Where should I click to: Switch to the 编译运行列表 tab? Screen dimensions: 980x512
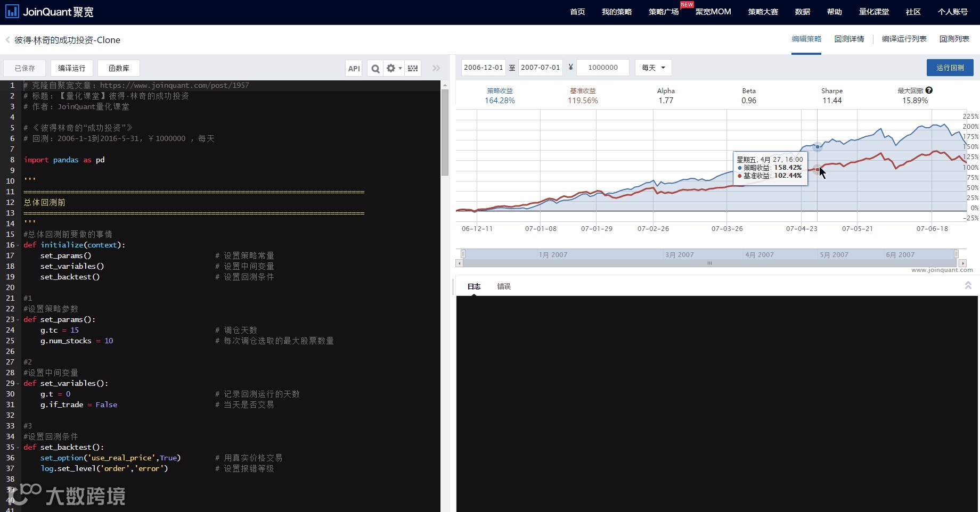[x=904, y=39]
